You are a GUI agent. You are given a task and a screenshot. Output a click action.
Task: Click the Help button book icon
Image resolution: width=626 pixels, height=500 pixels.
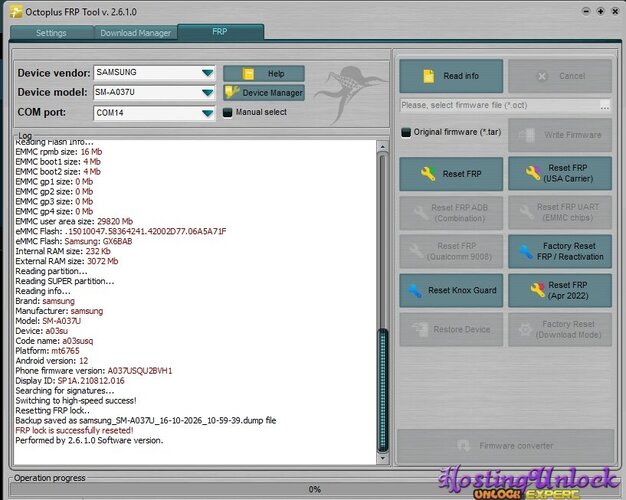click(248, 74)
